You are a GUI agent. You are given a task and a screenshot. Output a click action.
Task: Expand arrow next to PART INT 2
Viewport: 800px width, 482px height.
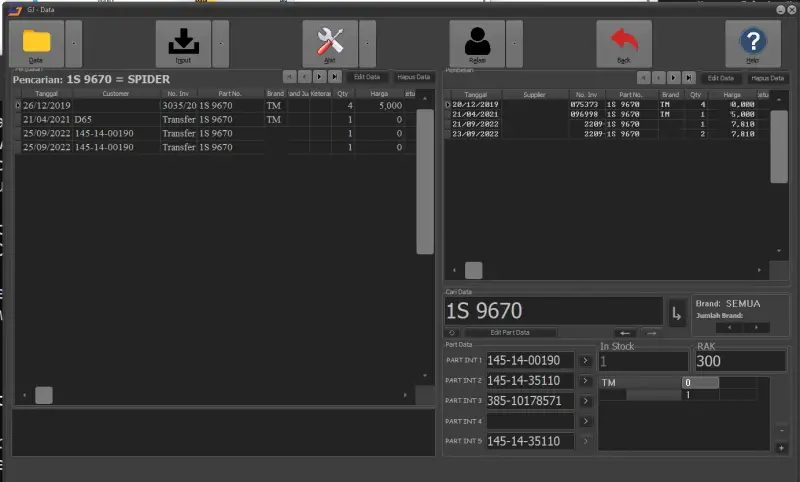(x=586, y=381)
